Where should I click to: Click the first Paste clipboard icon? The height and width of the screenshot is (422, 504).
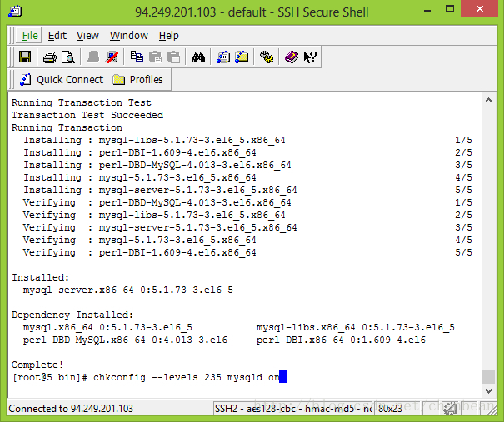pyautogui.click(x=155, y=57)
